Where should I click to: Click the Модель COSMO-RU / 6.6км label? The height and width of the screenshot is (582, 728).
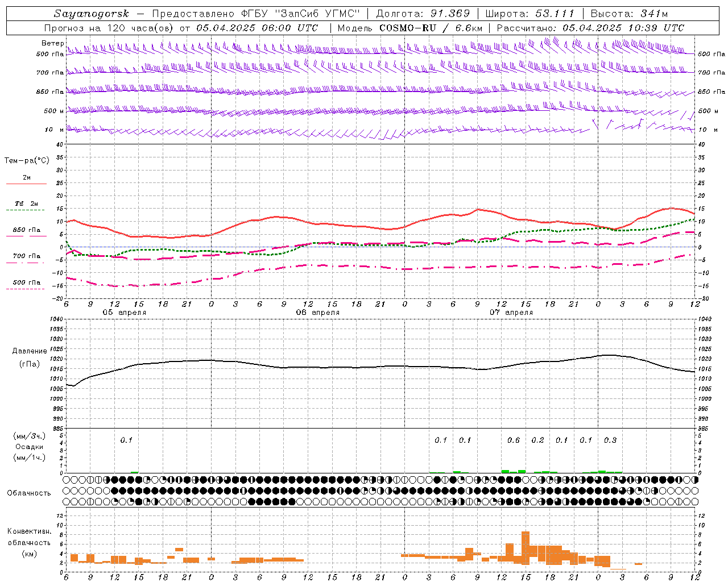point(409,28)
